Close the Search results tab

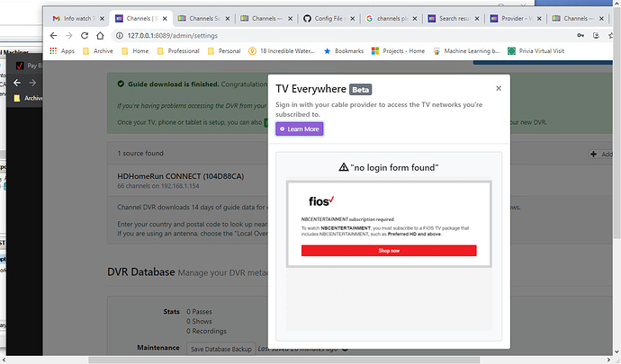point(477,18)
